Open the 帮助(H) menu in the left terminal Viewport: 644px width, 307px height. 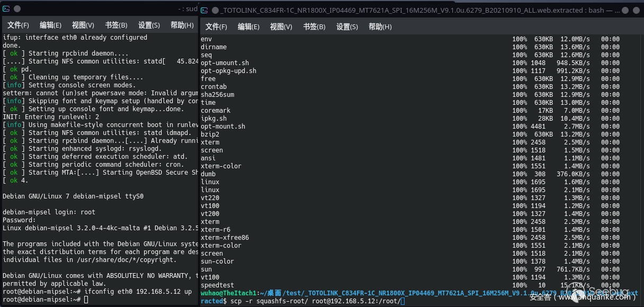pos(182,25)
